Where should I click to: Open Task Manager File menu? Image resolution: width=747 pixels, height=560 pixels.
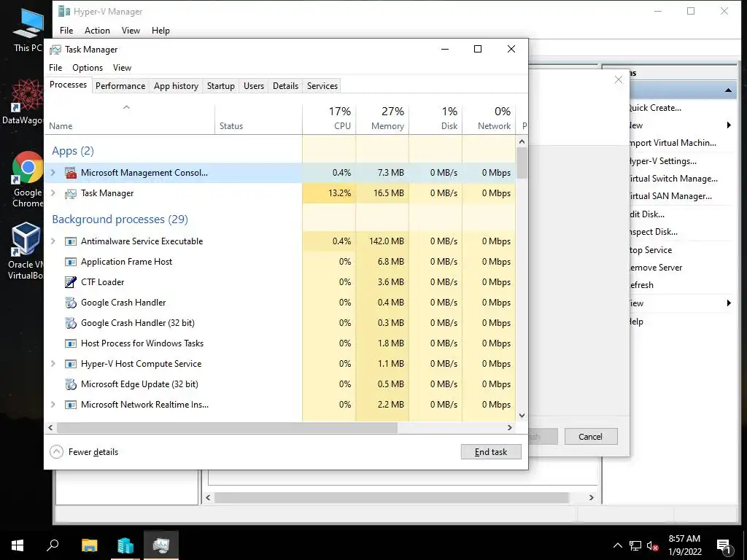coord(55,68)
